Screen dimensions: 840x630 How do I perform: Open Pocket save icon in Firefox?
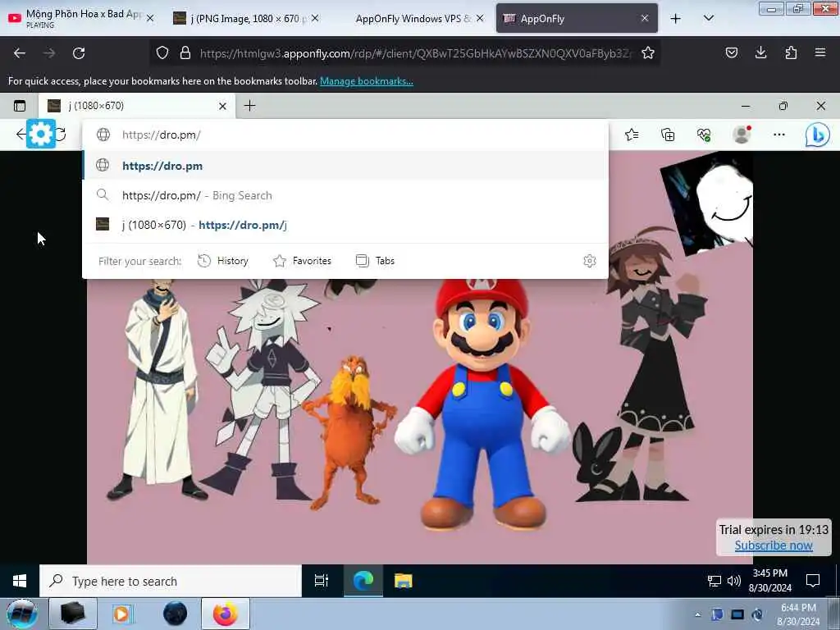click(731, 52)
